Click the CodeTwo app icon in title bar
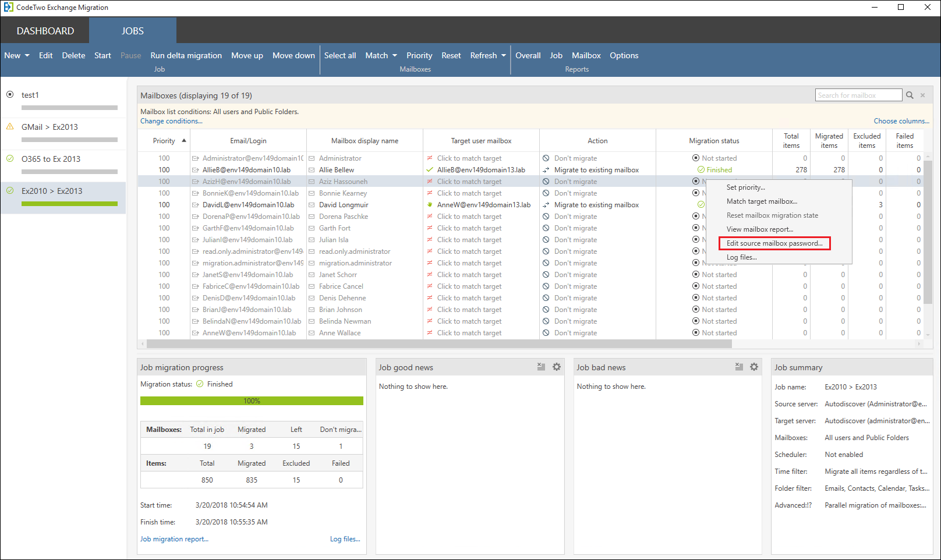The image size is (941, 560). tap(8, 8)
